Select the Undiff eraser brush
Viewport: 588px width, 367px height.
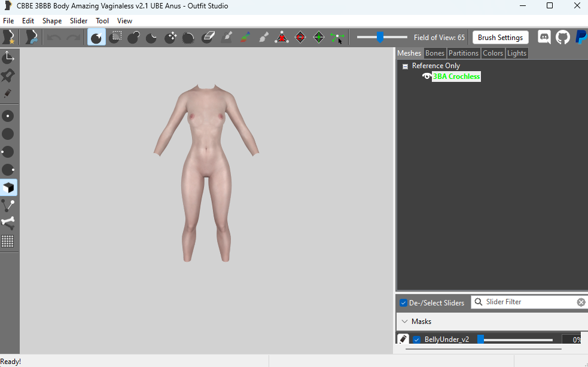click(208, 37)
